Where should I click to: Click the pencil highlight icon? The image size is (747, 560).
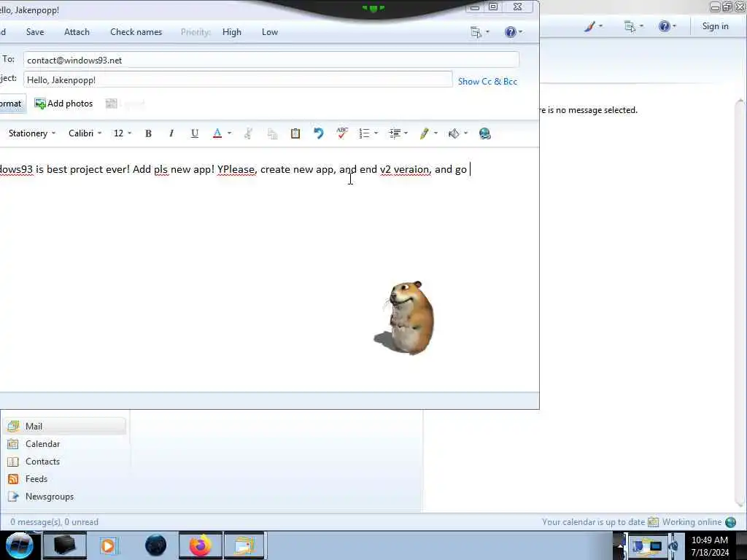coord(424,134)
